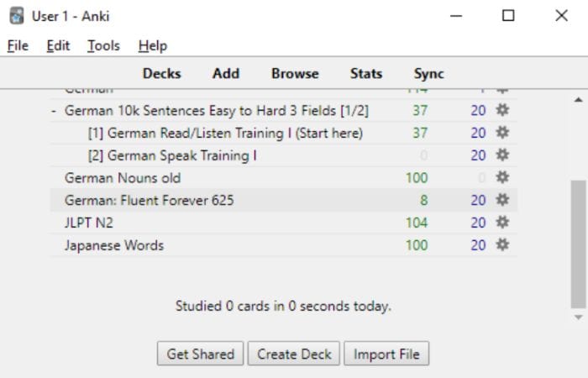The height and width of the screenshot is (378, 588).
Task: Open options gear for German 10k Sentences deck
Action: [x=502, y=110]
